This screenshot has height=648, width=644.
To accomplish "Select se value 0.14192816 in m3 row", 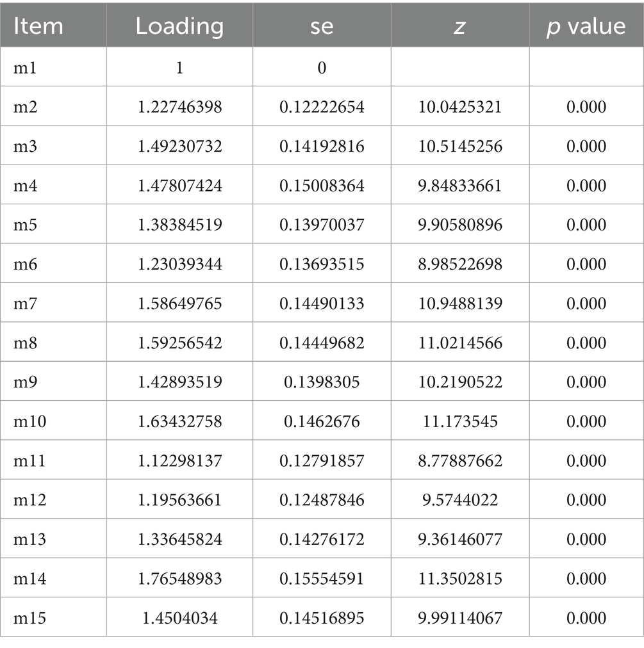I will (x=322, y=147).
